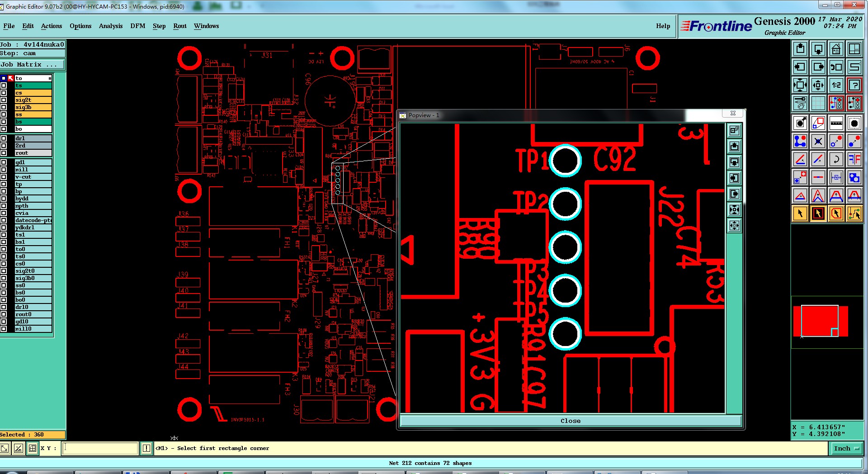The width and height of the screenshot is (868, 474).
Task: Toggle the grid display icon
Action: 818,103
